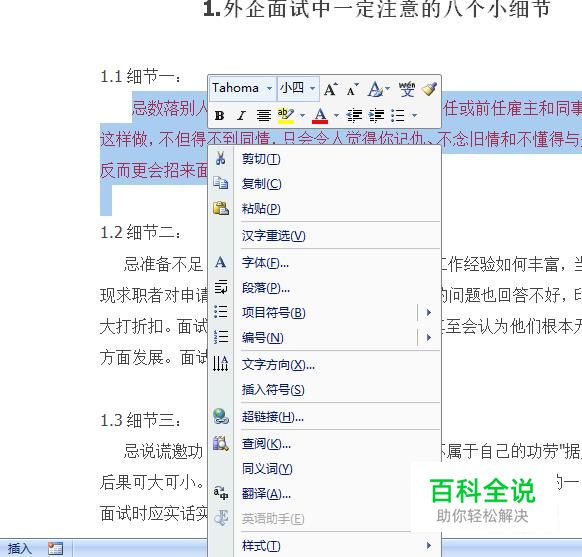Click the research lookup icon beside 查阅
The width and height of the screenshot is (582, 557).
[220, 443]
